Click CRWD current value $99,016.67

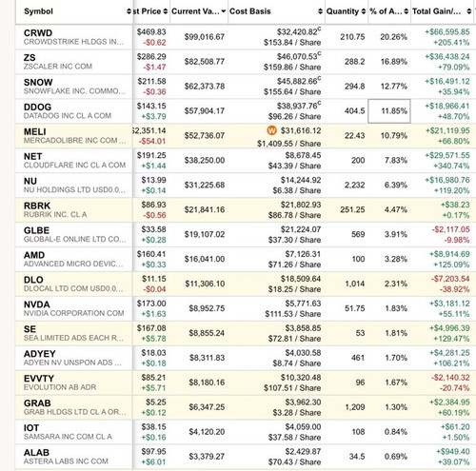[205, 37]
